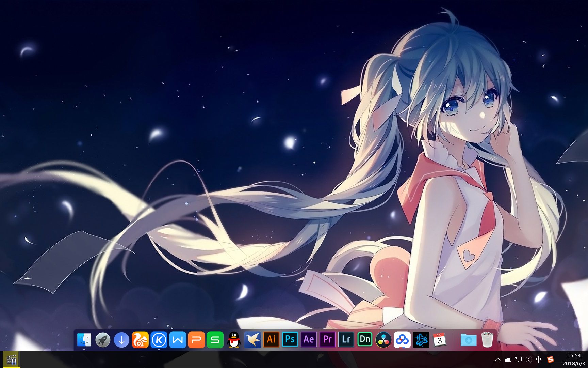Launch Adobe Photoshop from the dock

pyautogui.click(x=290, y=339)
